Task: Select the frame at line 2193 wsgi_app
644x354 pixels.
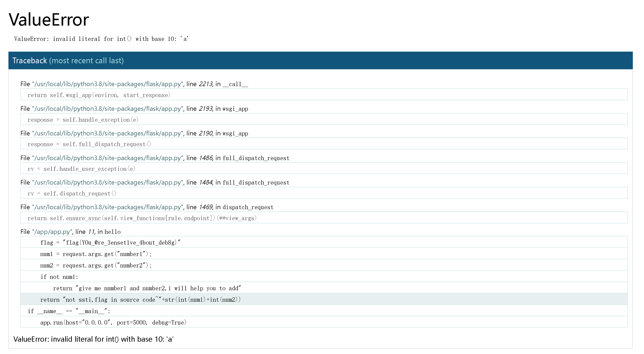Action: click(134, 109)
